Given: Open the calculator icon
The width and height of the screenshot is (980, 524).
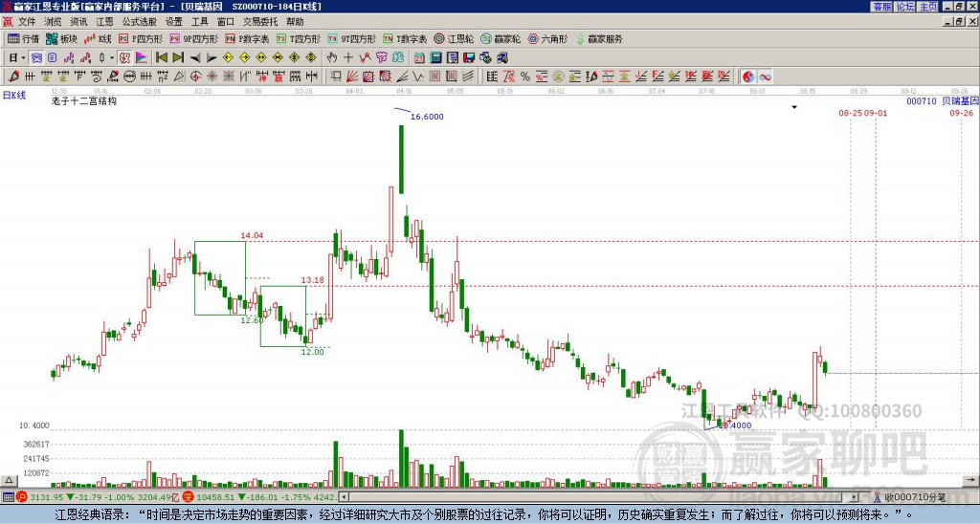Looking at the screenshot, I should 435,57.
